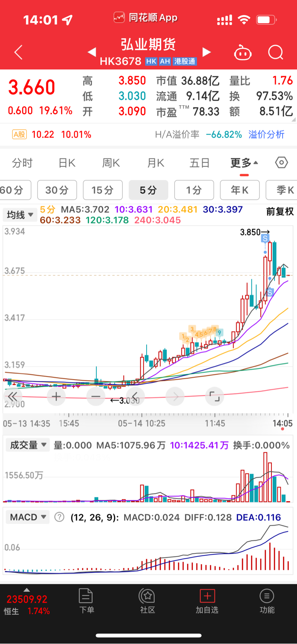Switch to 周K tab

point(111,163)
